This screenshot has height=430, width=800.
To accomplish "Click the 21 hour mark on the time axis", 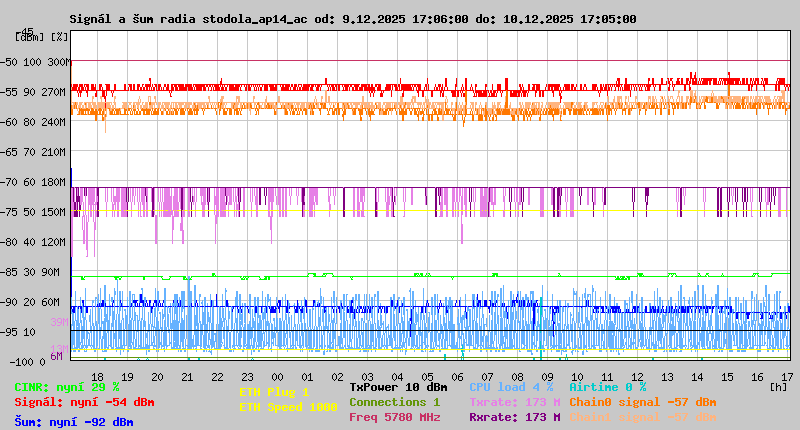I will (188, 376).
